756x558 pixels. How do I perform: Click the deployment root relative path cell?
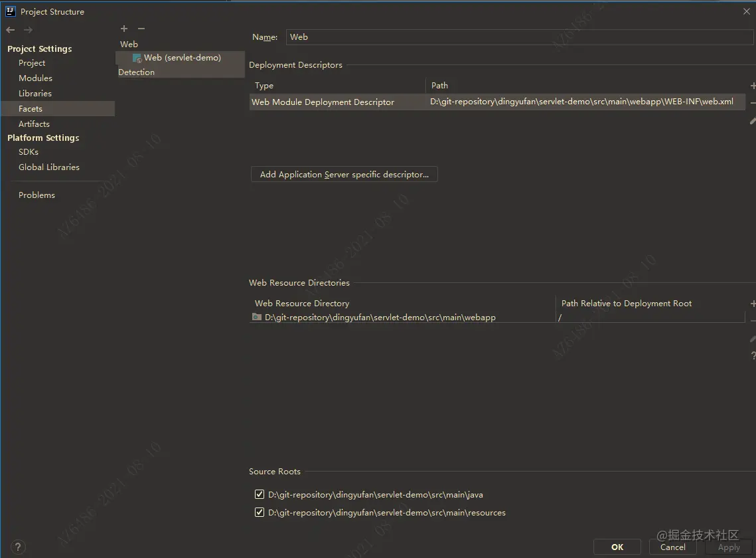[650, 317]
